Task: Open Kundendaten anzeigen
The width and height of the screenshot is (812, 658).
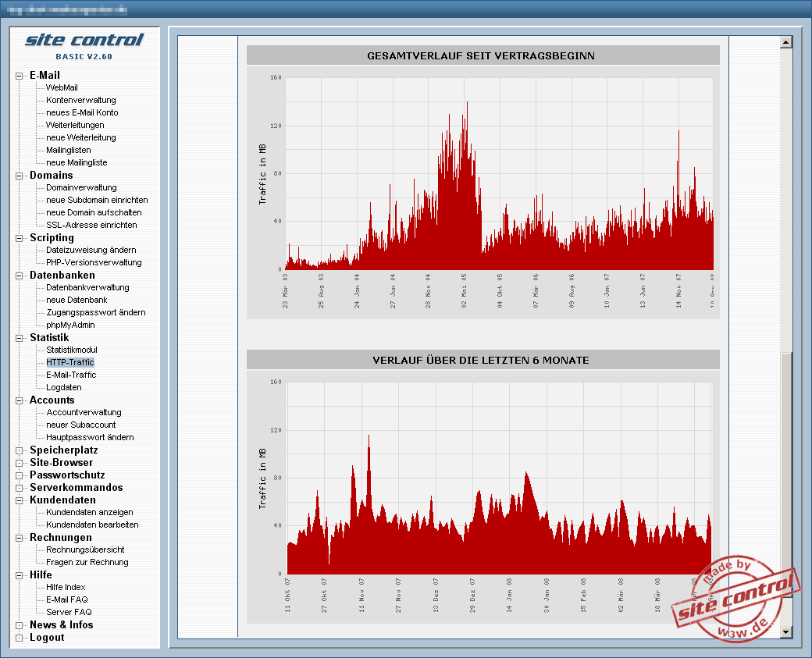Action: [90, 512]
